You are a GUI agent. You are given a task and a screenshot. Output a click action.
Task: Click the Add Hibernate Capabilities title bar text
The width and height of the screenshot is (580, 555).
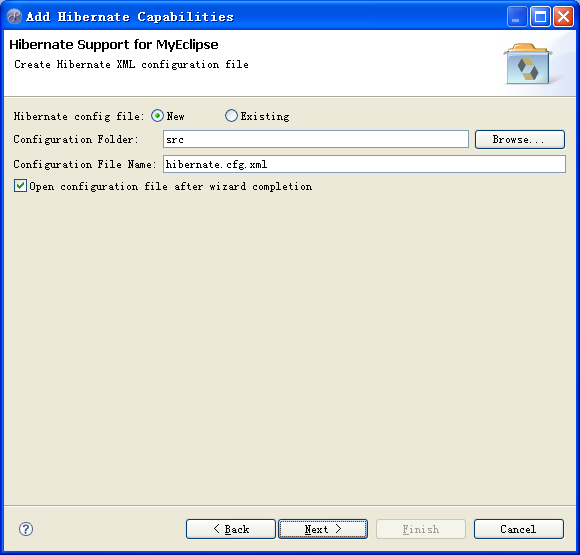pos(130,17)
